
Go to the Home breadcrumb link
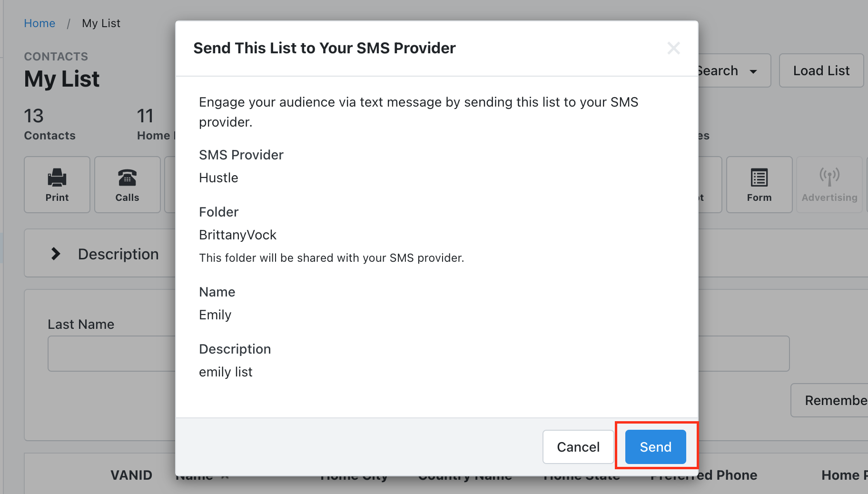click(x=39, y=23)
